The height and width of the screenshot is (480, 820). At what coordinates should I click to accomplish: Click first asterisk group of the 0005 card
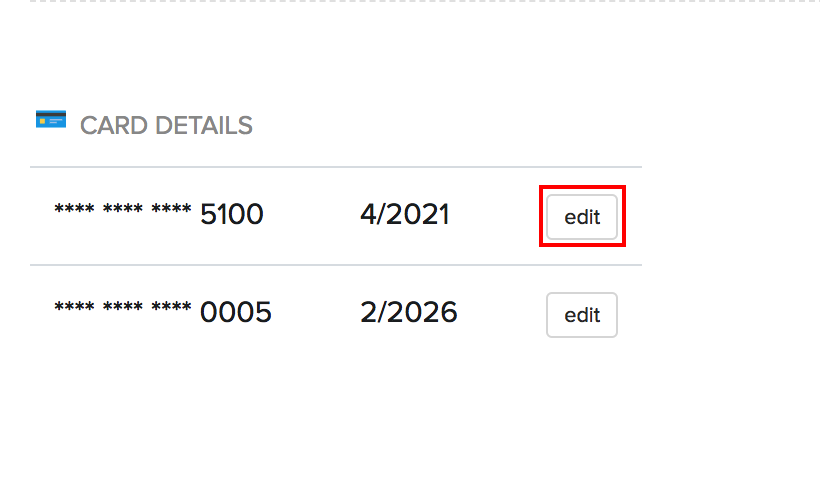[x=74, y=310]
